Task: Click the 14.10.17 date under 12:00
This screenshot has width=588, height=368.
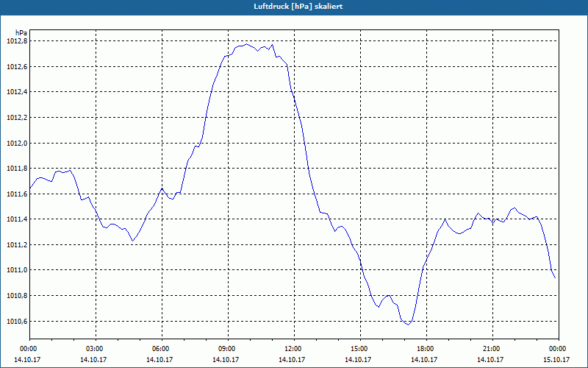Action: point(292,360)
